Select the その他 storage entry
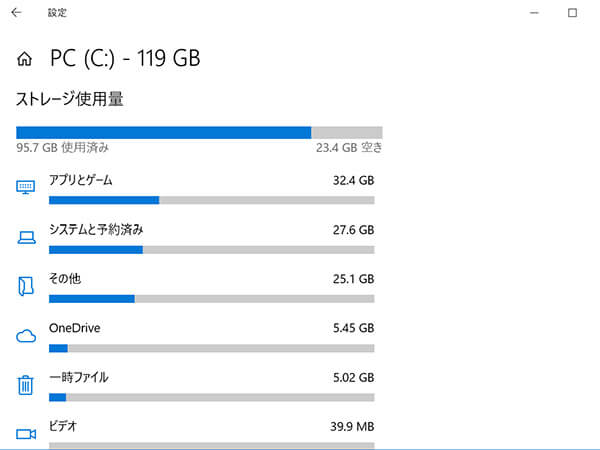 coord(65,279)
